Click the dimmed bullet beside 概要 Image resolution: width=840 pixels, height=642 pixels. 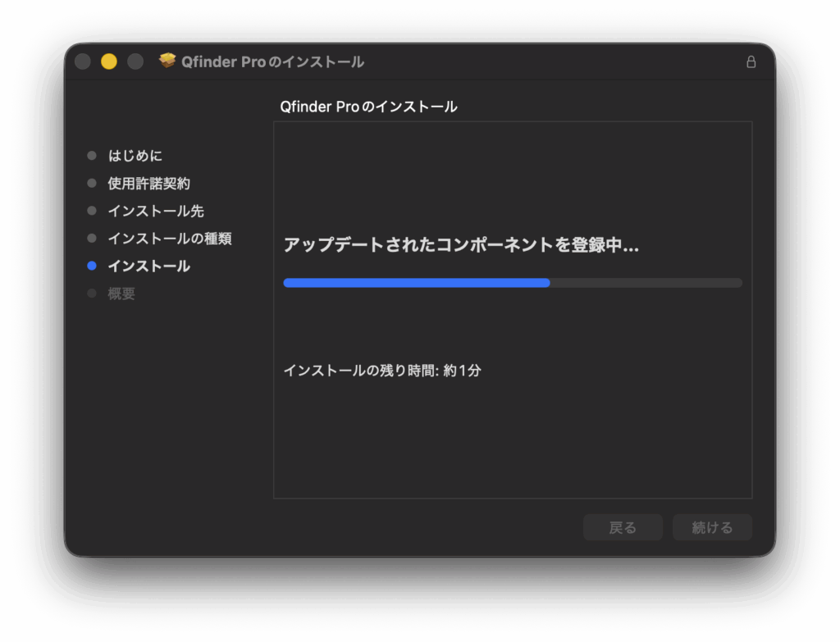tap(92, 294)
